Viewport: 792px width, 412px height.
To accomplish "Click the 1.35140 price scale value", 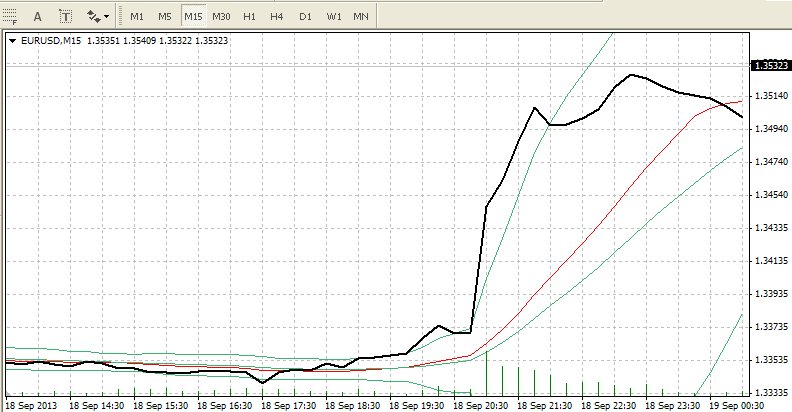I will tap(771, 96).
